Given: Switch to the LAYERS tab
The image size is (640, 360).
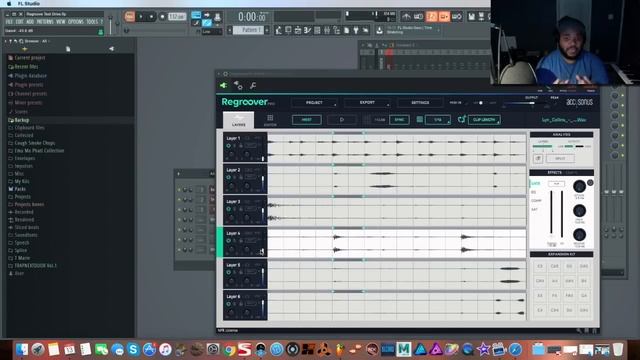Looking at the screenshot, I should 238,120.
